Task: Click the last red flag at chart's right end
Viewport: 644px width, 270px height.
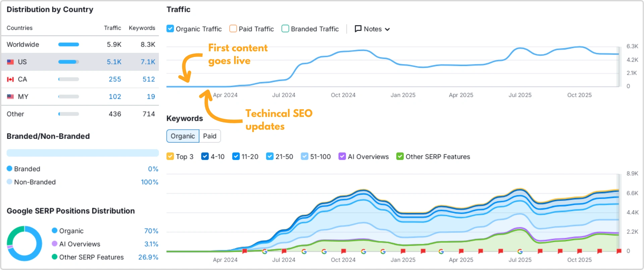Action: pos(619,251)
